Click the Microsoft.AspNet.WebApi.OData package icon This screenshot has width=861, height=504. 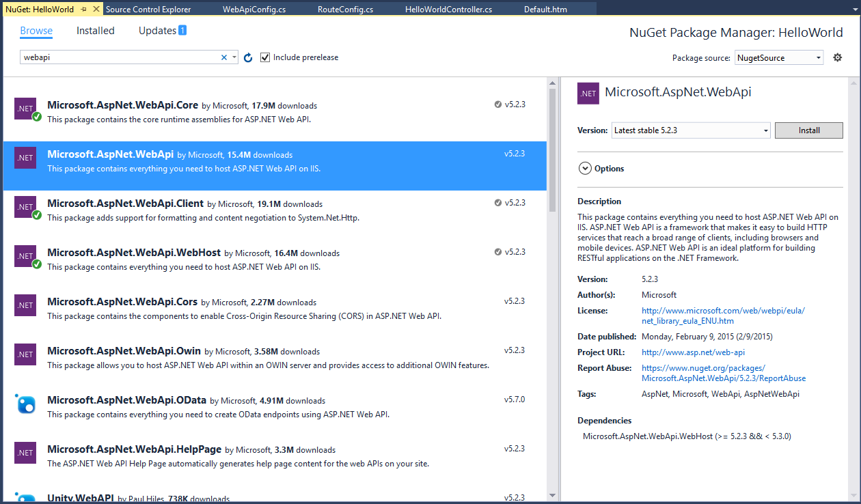pos(25,404)
